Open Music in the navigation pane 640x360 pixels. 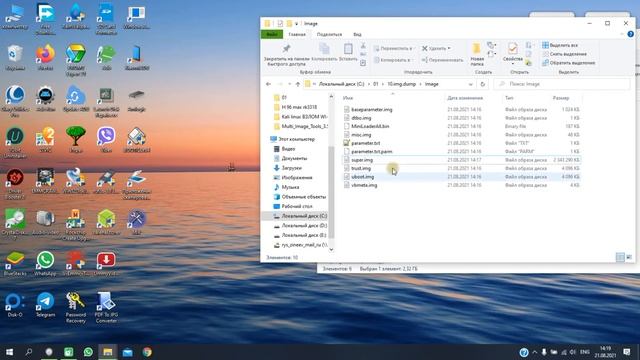pos(290,187)
